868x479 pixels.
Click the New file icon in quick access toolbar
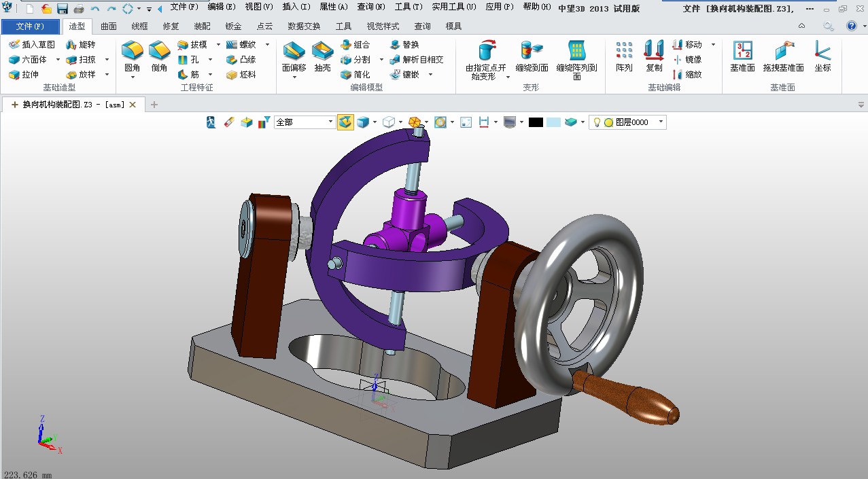(30, 9)
